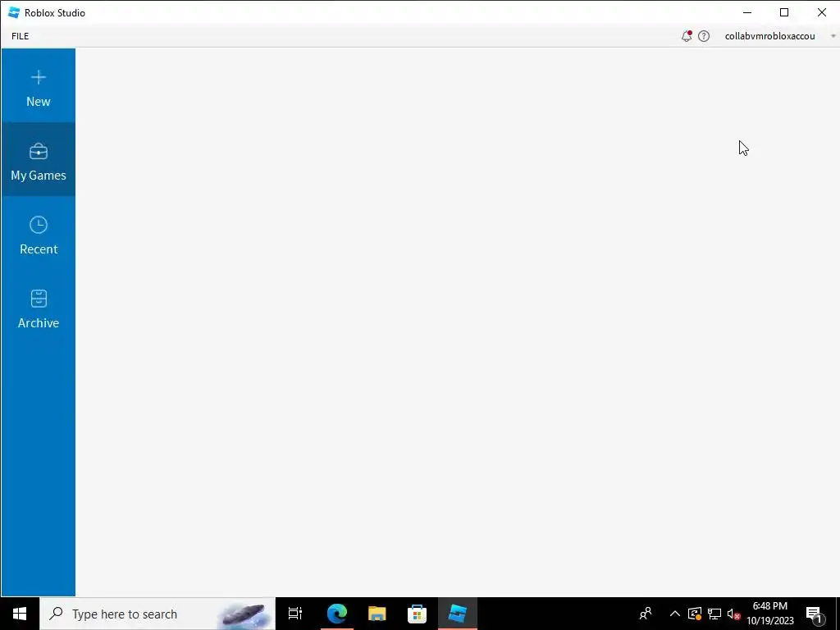Close the Roblox Studio window

[821, 12]
